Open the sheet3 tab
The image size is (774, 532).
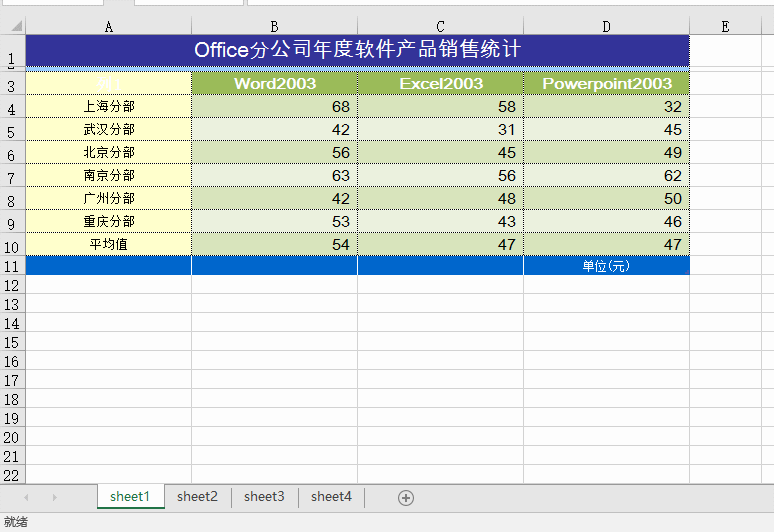pyautogui.click(x=264, y=496)
